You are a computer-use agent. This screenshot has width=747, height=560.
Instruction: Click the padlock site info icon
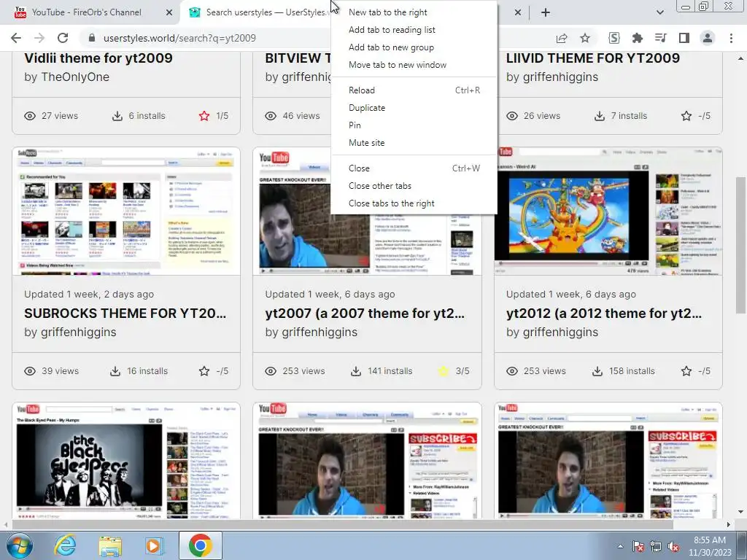pyautogui.click(x=92, y=38)
